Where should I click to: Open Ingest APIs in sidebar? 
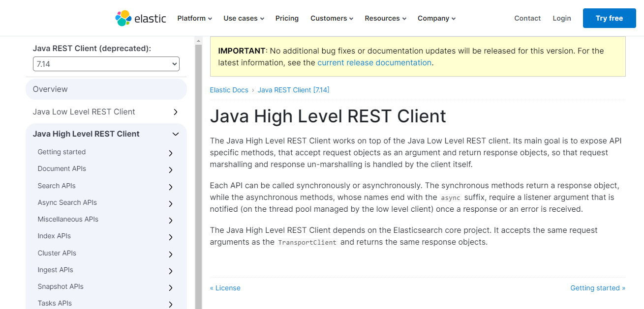[56, 270]
